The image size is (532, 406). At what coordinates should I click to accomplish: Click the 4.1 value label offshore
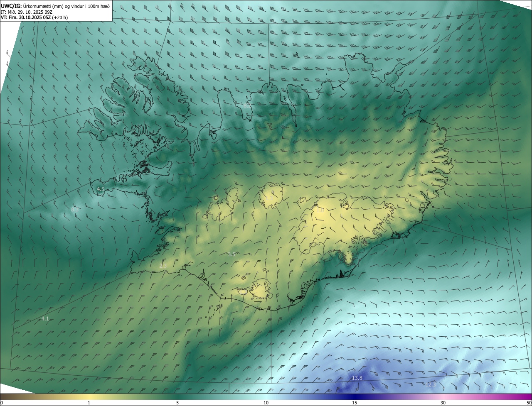tap(45, 318)
